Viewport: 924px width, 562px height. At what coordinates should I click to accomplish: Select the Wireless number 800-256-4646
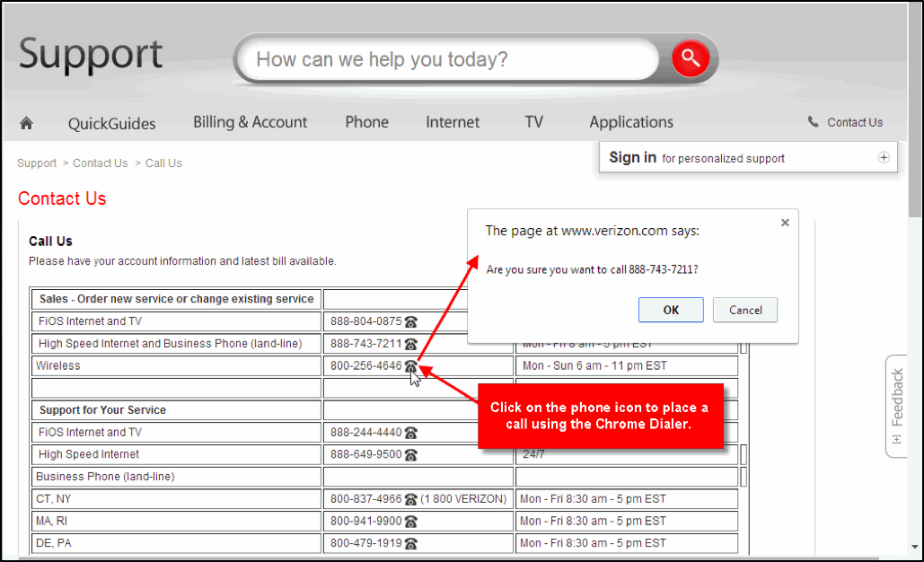click(366, 365)
